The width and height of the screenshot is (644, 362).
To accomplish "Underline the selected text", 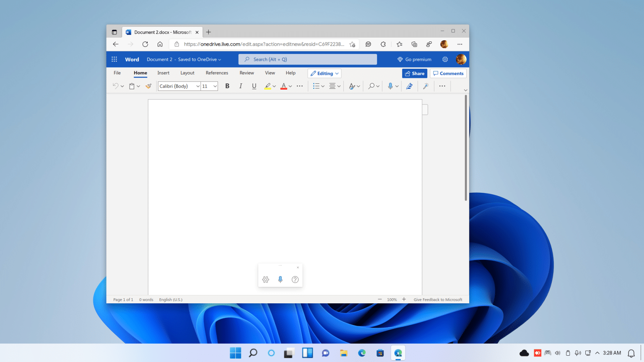I will click(254, 86).
